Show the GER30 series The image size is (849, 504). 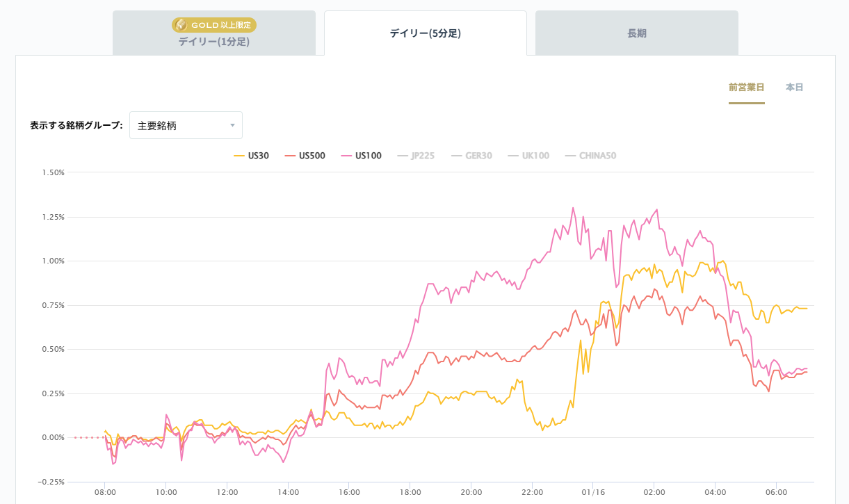coord(471,156)
